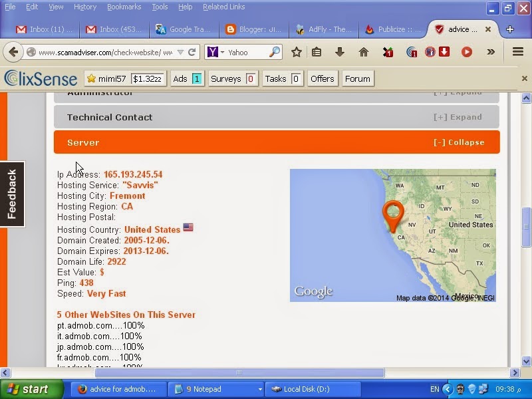Click the tray expand arrow in taskbar

click(447, 389)
